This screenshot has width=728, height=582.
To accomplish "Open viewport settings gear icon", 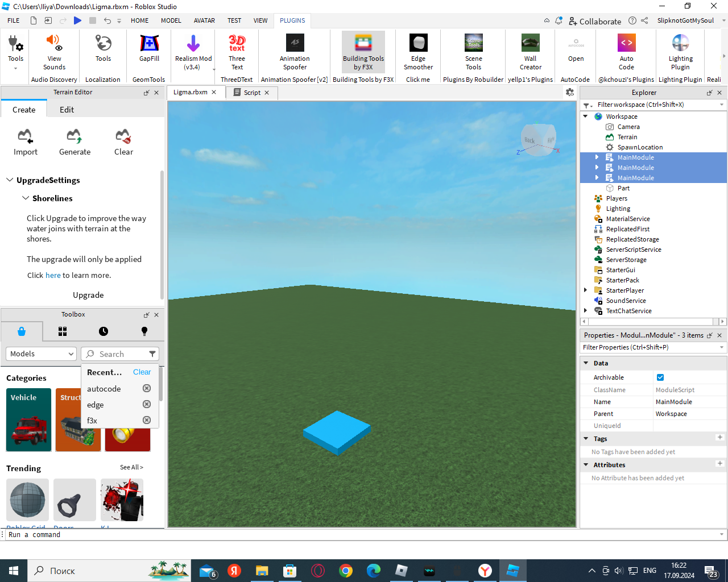I will (570, 93).
